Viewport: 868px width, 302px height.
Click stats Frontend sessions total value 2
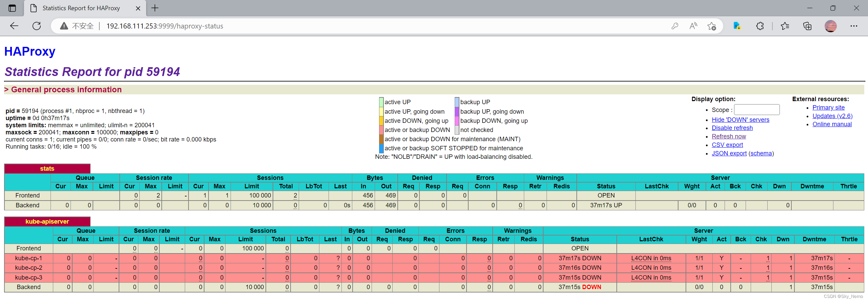click(295, 195)
